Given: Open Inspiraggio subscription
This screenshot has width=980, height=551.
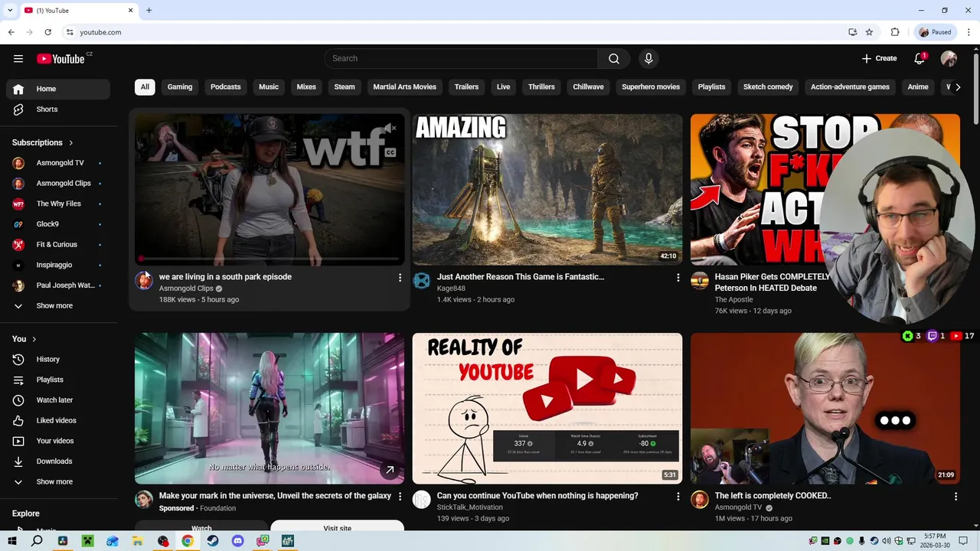Looking at the screenshot, I should coord(58,265).
